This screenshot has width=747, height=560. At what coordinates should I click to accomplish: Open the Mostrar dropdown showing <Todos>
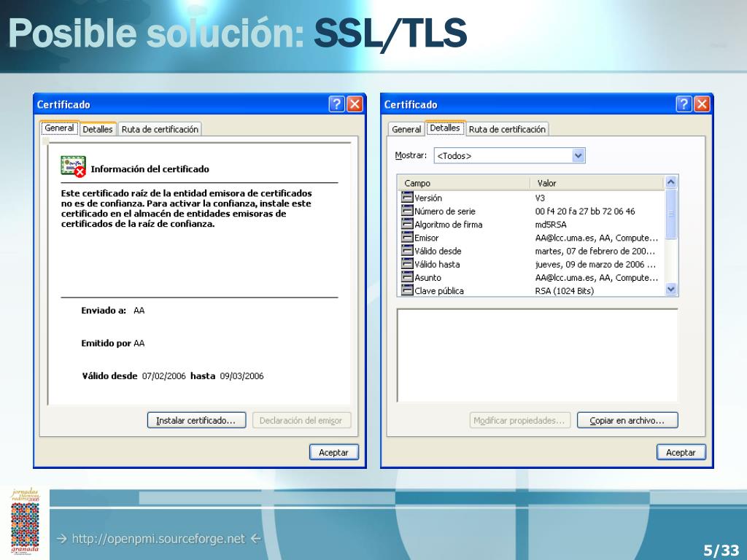point(509,156)
